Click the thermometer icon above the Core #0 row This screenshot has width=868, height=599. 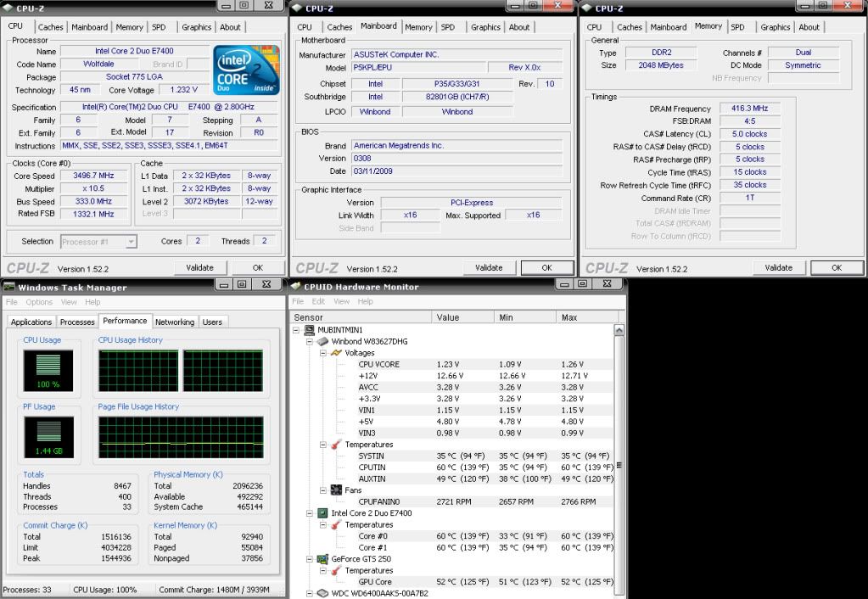pos(336,525)
